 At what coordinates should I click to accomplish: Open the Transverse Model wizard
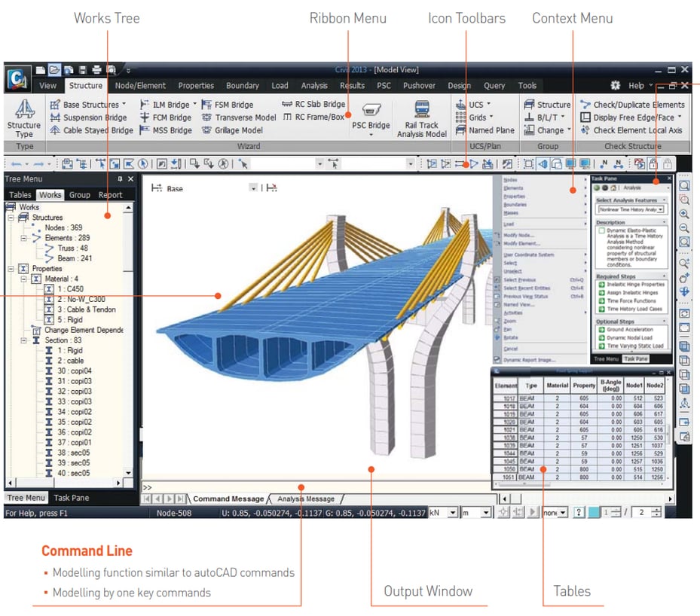[239, 117]
